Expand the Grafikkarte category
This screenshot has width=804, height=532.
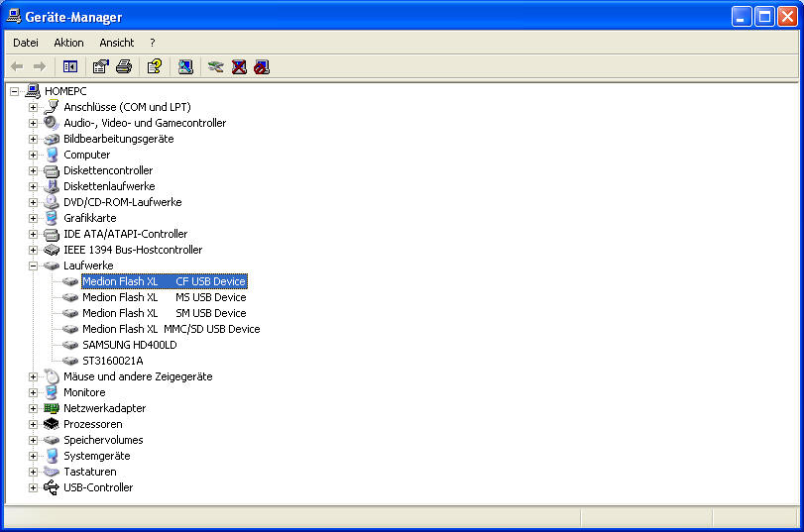[33, 218]
